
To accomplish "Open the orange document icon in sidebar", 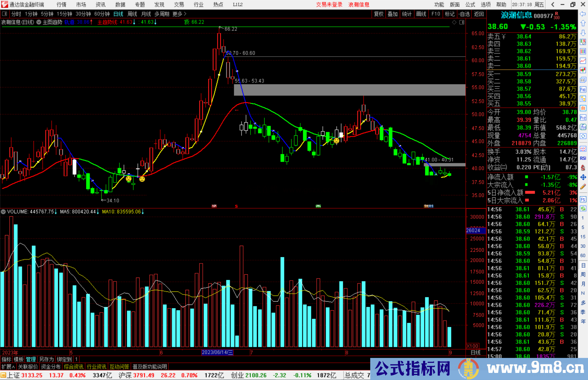I will [583, 108].
